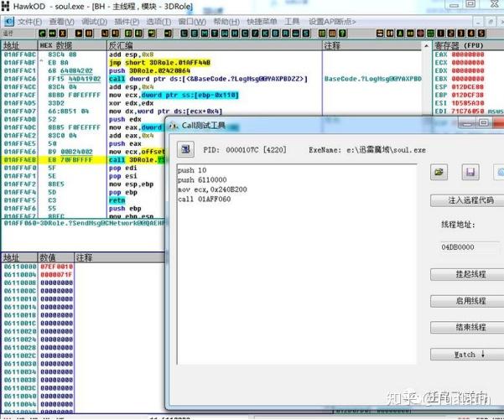Click toolbar icon numbered 3

tap(461, 33)
